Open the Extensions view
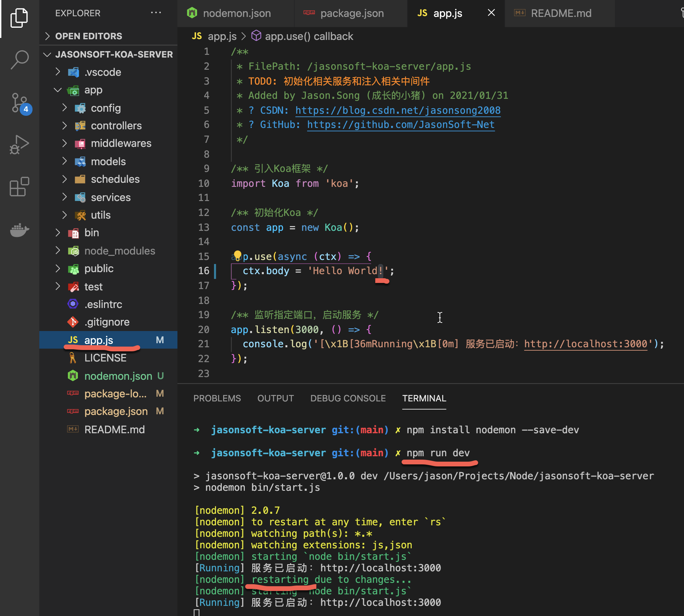This screenshot has width=684, height=616. click(x=20, y=186)
